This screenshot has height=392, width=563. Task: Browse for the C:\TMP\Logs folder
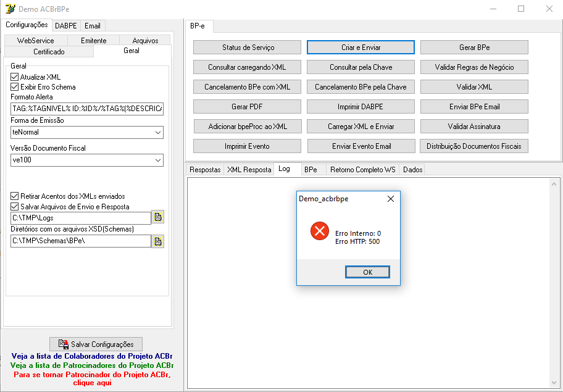click(x=157, y=217)
